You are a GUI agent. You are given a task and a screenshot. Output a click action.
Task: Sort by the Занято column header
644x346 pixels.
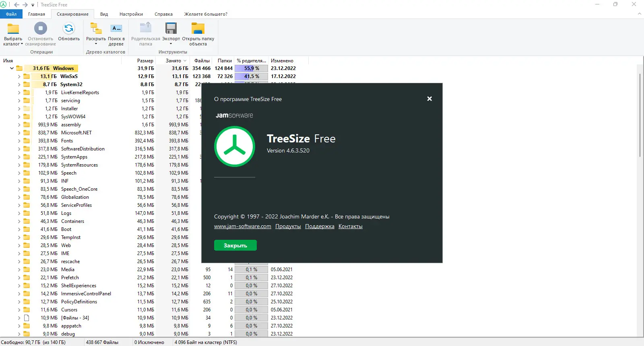[173, 61]
